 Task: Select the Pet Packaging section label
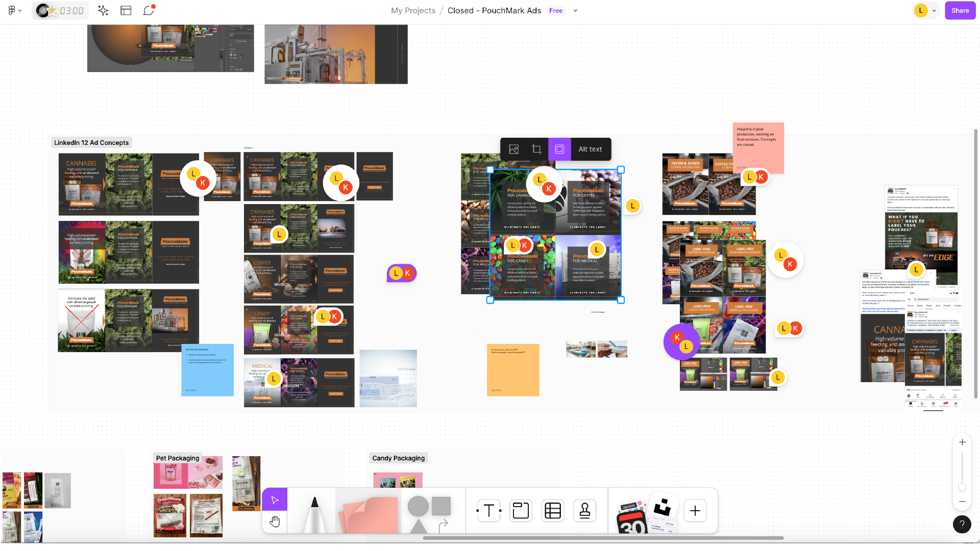coord(178,458)
